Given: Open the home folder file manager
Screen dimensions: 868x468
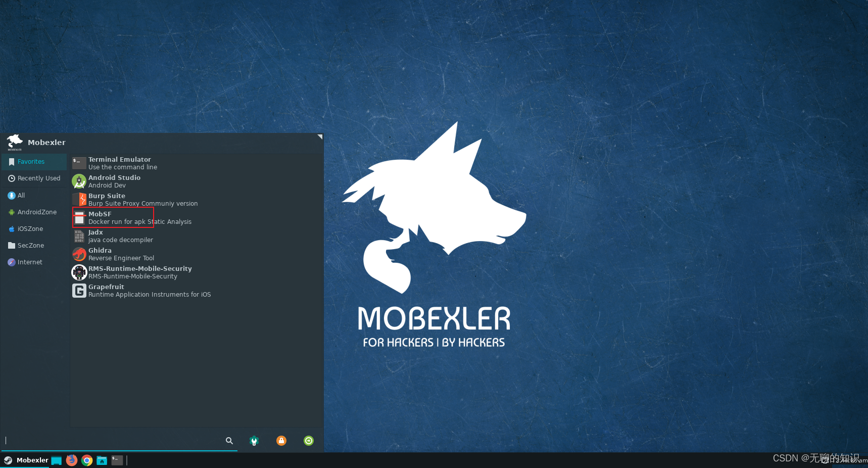Looking at the screenshot, I should [x=102, y=460].
